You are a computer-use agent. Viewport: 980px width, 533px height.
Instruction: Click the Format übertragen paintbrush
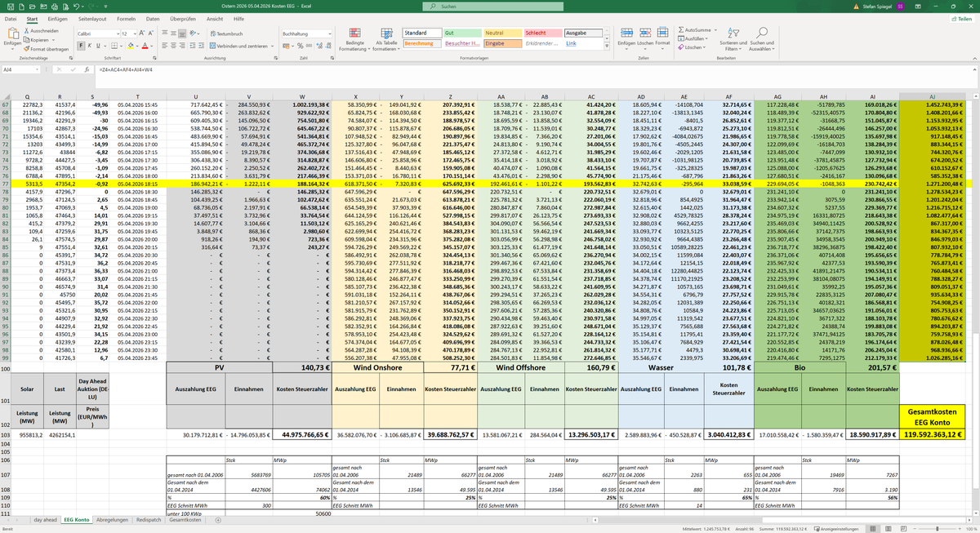click(x=46, y=48)
